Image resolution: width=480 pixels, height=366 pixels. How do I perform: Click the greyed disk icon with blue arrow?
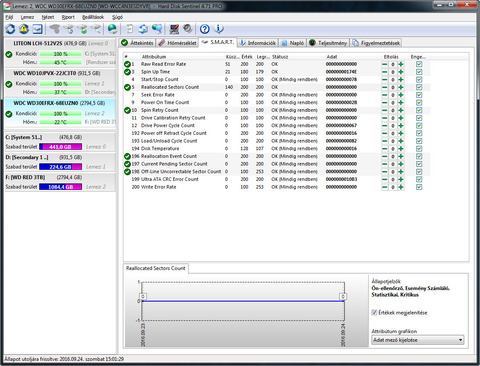tap(69, 29)
